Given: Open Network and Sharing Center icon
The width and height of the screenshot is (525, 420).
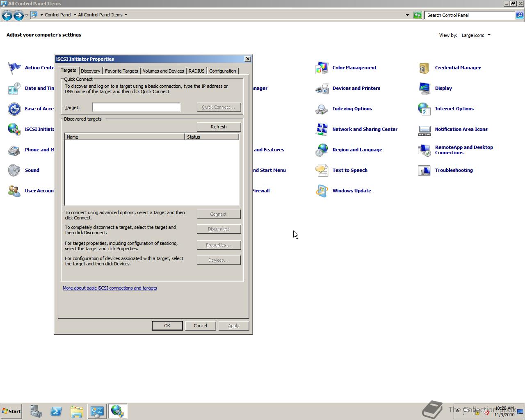Looking at the screenshot, I should [x=322, y=129].
